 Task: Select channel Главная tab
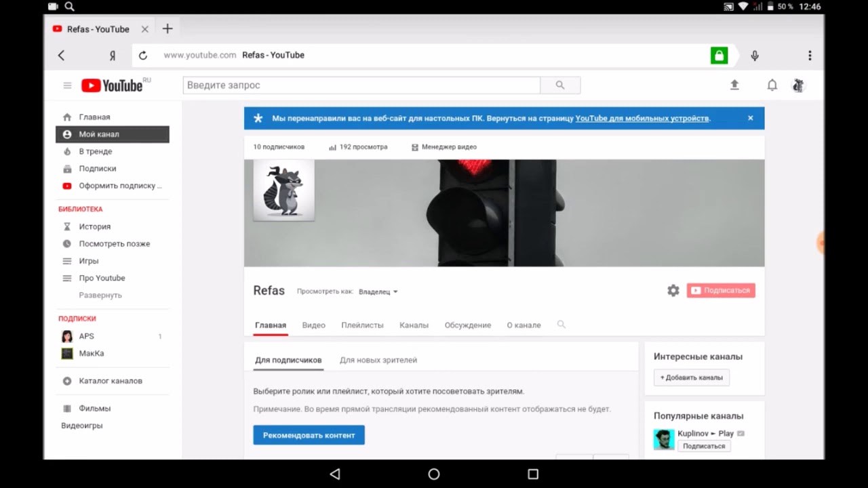[271, 325]
